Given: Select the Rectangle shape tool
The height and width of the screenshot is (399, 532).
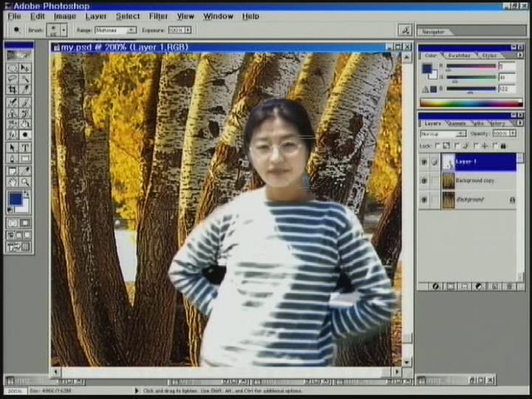Looking at the screenshot, I should coord(25,158).
